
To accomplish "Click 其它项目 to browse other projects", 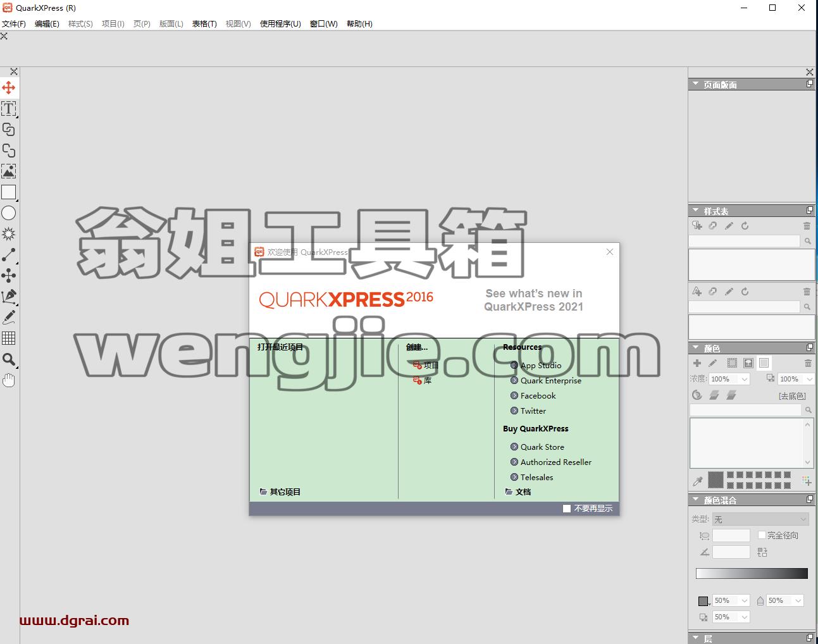I will click(280, 492).
